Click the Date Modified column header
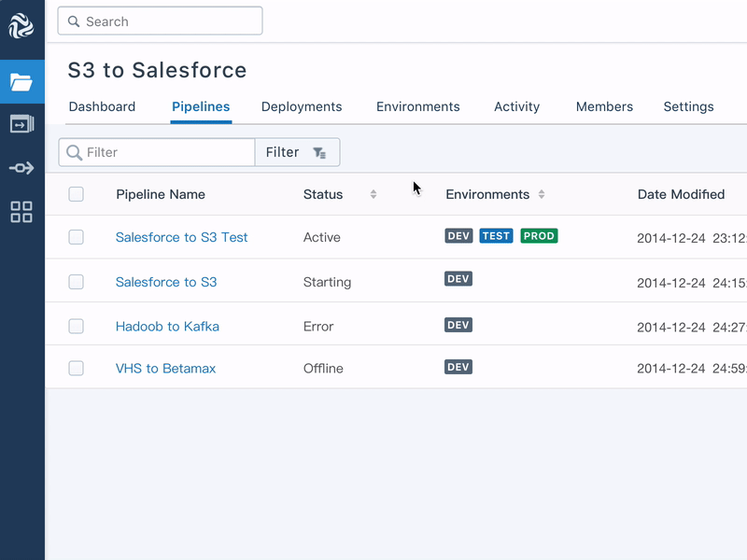 click(682, 194)
